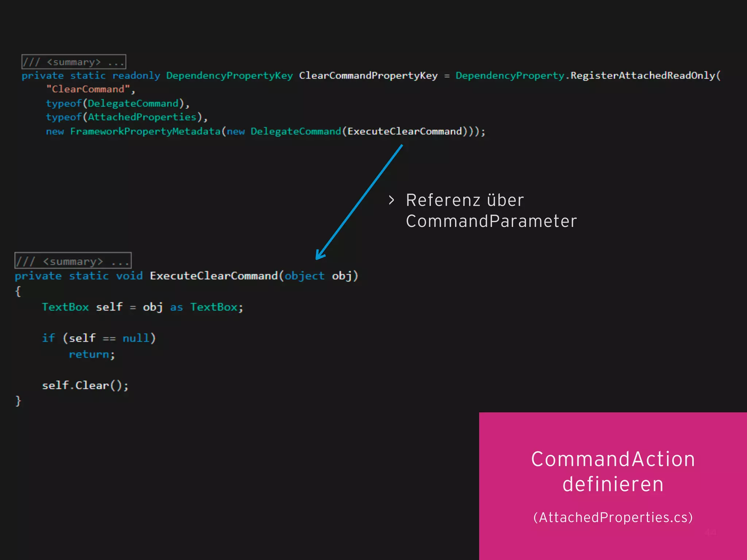This screenshot has height=560, width=747.
Task: Click FrameworkPropertyMetadata type name
Action: coord(146,131)
